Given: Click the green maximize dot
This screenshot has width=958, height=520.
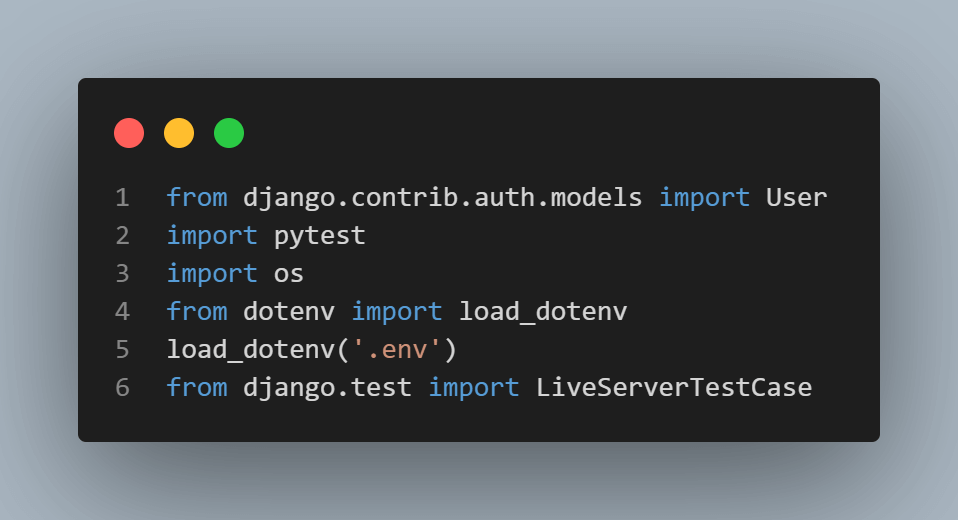Looking at the screenshot, I should 229,133.
